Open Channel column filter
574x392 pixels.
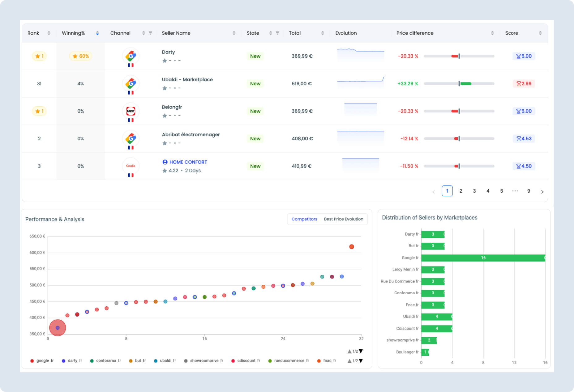[150, 33]
